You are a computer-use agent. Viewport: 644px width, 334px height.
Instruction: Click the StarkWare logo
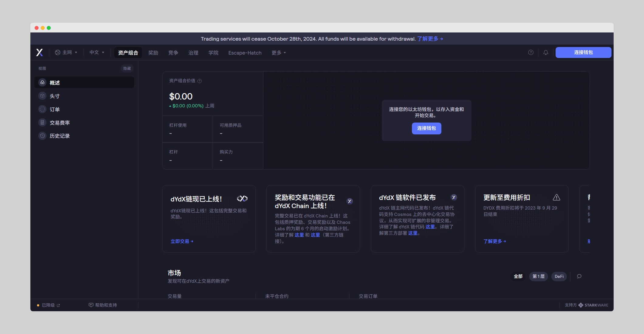coord(593,305)
